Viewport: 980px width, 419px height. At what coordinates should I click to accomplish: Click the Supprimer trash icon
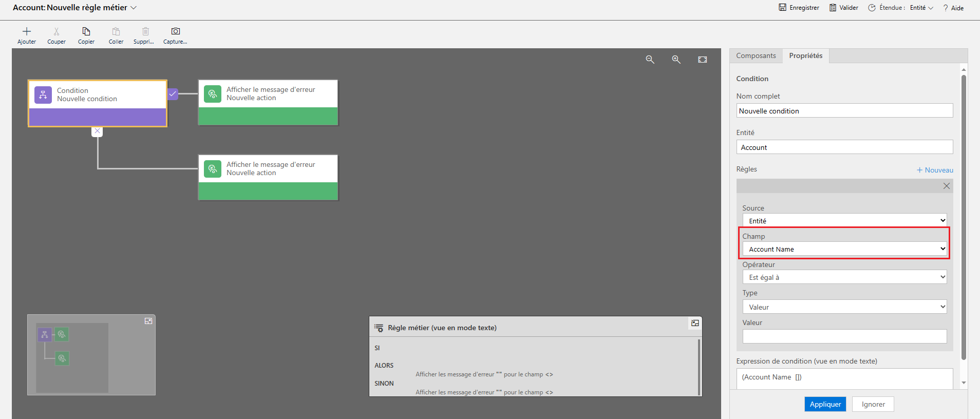pyautogui.click(x=145, y=31)
